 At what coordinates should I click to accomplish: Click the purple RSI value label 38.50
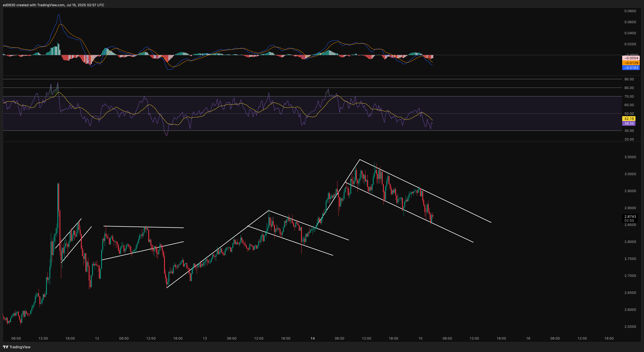[x=629, y=124]
